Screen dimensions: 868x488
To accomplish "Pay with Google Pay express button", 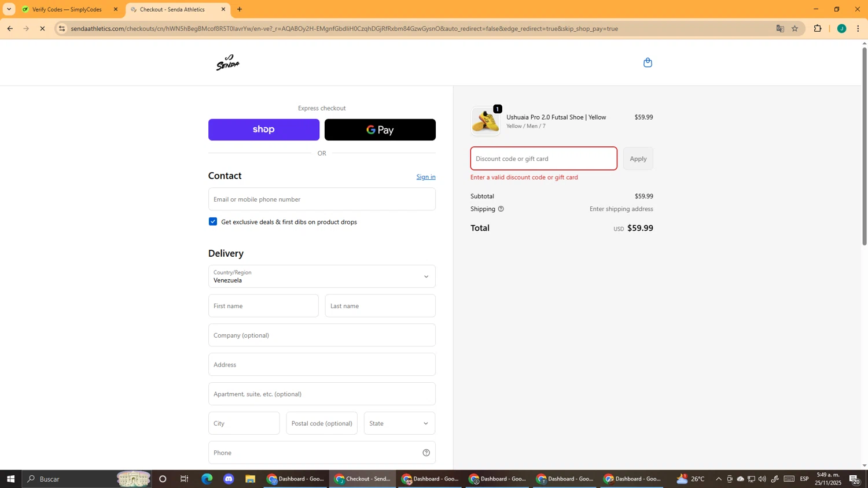I will coord(380,130).
